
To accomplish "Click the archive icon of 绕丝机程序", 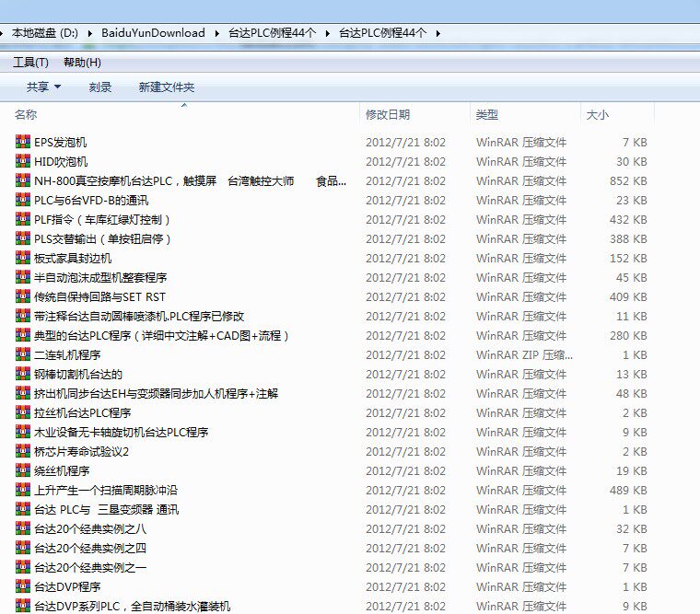I will (23, 470).
